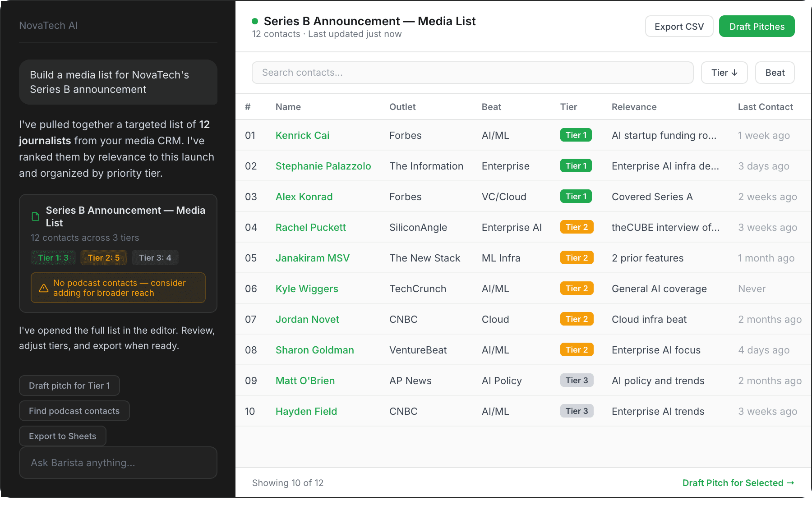Click the 'Tier 2: 5' chip

coord(104,258)
